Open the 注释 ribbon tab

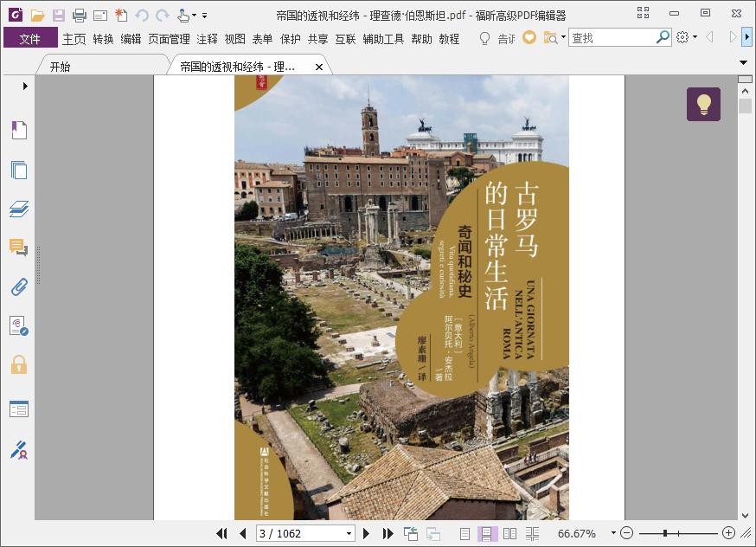pos(207,39)
